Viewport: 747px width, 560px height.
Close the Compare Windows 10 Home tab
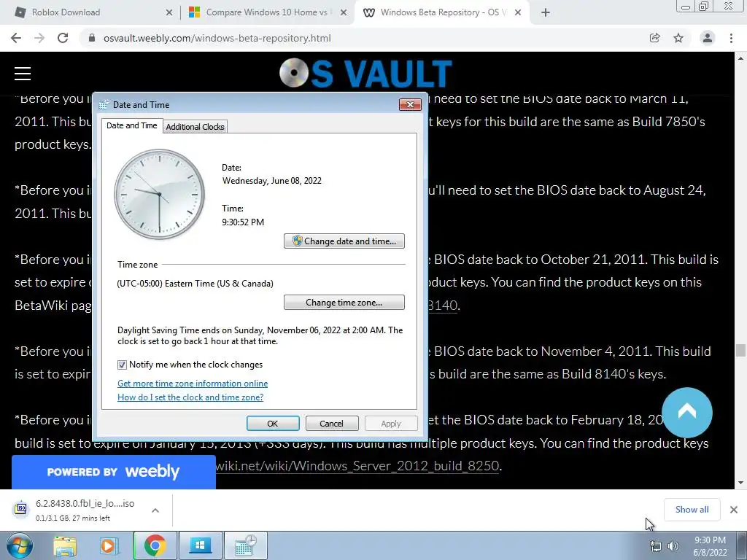344,13
